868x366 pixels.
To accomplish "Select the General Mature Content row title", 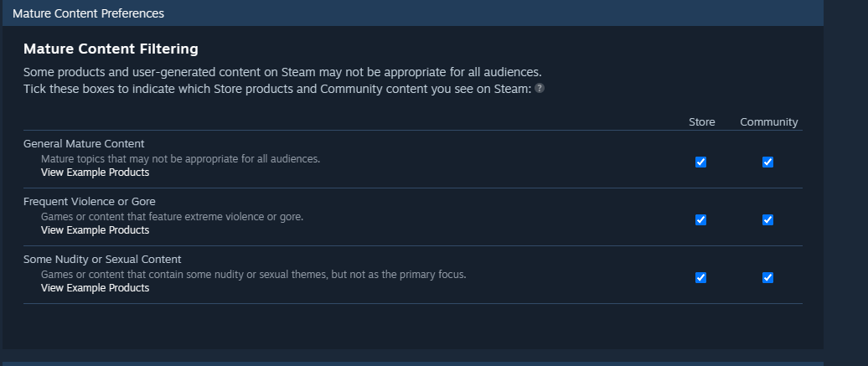I will 84,144.
